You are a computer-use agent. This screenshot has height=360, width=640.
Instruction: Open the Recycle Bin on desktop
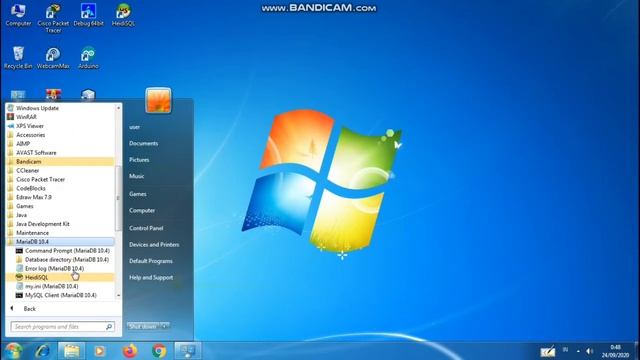[18, 58]
